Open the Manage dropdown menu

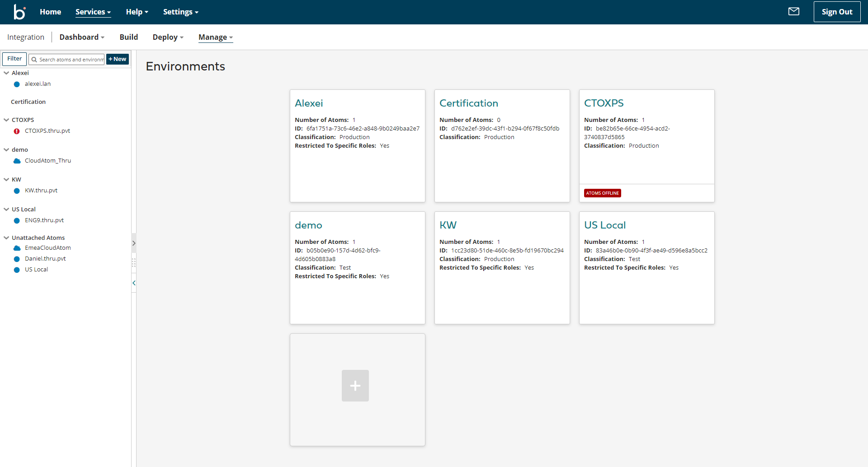(x=215, y=37)
